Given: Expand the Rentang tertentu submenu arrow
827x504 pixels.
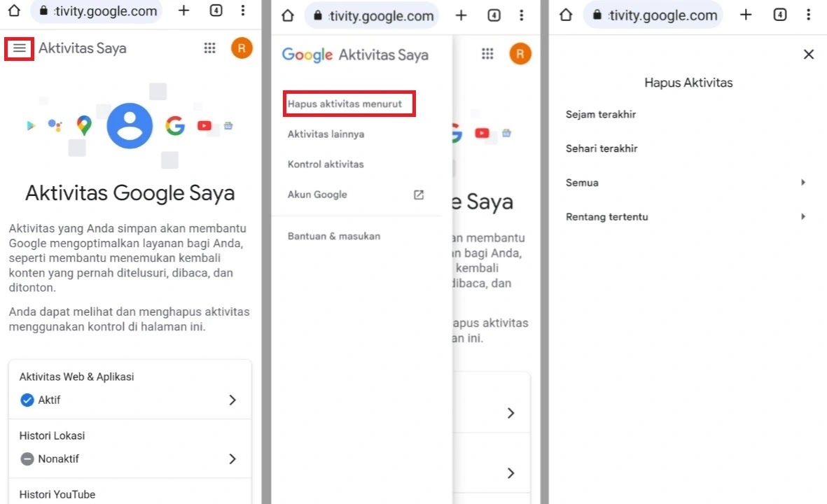Looking at the screenshot, I should pos(802,217).
